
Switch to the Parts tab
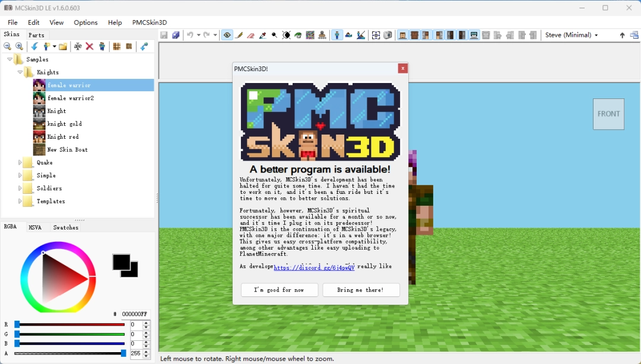tap(36, 34)
